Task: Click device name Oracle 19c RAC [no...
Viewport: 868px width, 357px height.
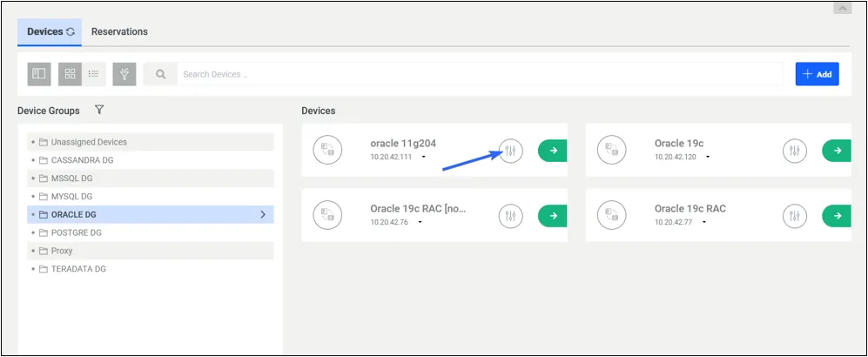Action: click(419, 209)
